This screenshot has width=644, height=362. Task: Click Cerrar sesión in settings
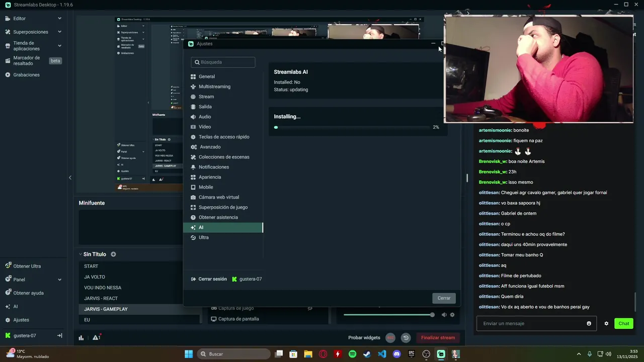[209, 279]
